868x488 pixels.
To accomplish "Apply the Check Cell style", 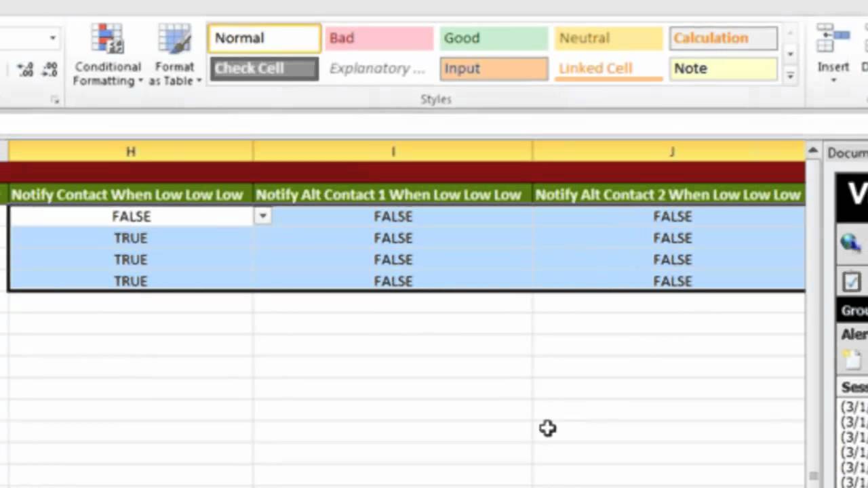I will pyautogui.click(x=264, y=68).
